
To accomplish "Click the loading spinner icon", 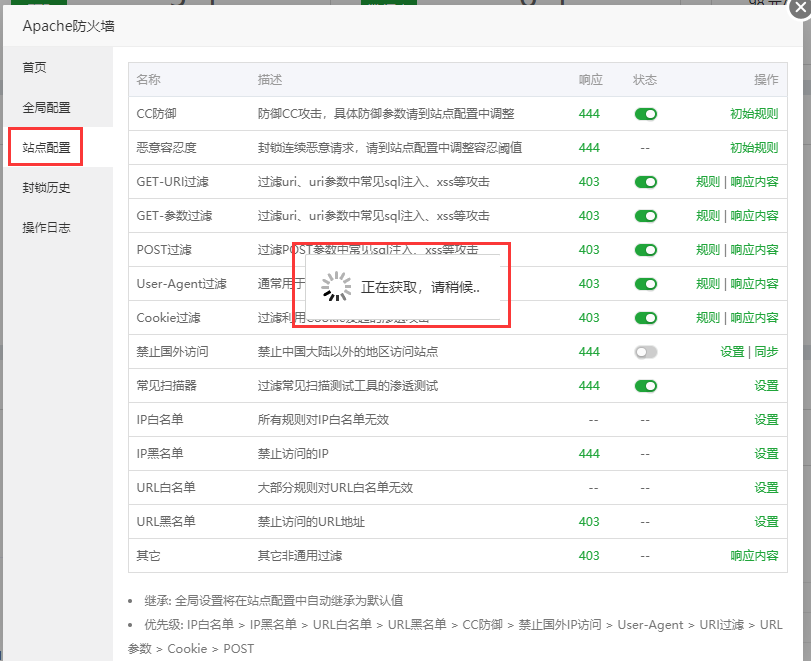I will click(x=336, y=286).
